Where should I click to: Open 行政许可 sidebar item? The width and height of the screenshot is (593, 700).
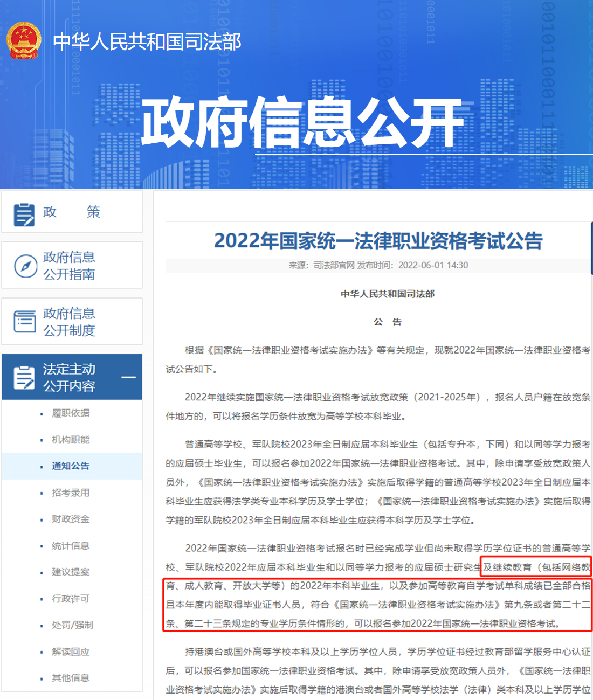71,599
